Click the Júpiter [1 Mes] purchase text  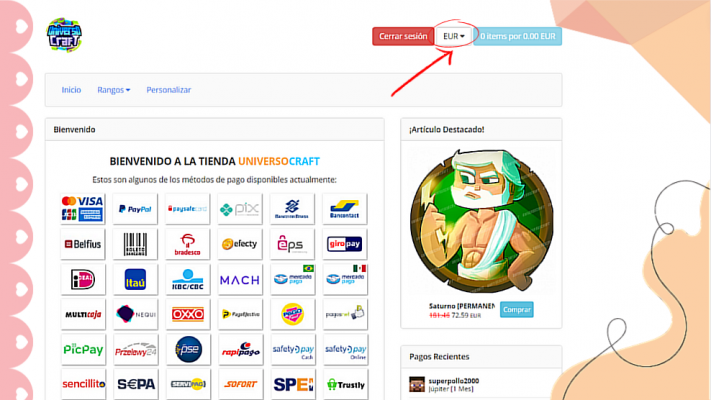coord(451,389)
